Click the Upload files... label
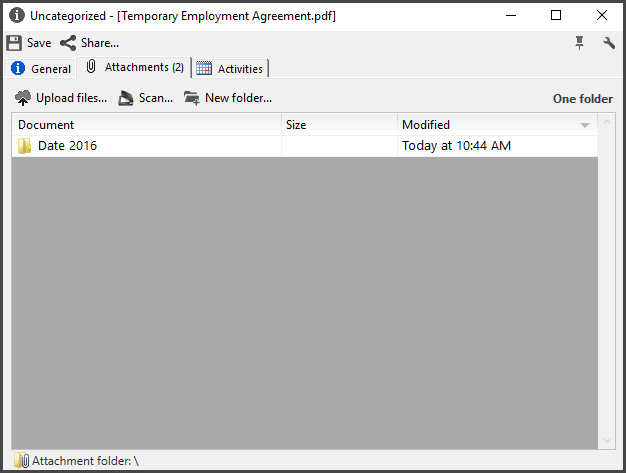This screenshot has width=626, height=473. click(x=71, y=98)
